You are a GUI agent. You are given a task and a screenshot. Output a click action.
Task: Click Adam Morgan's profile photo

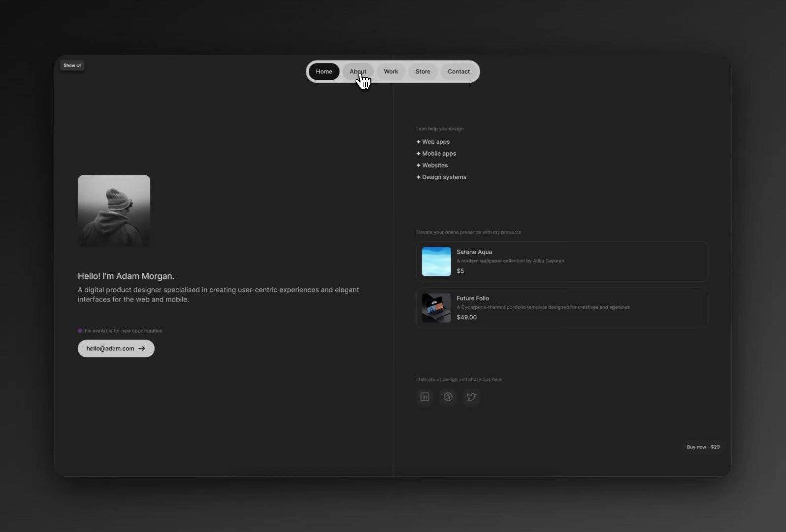(x=114, y=211)
